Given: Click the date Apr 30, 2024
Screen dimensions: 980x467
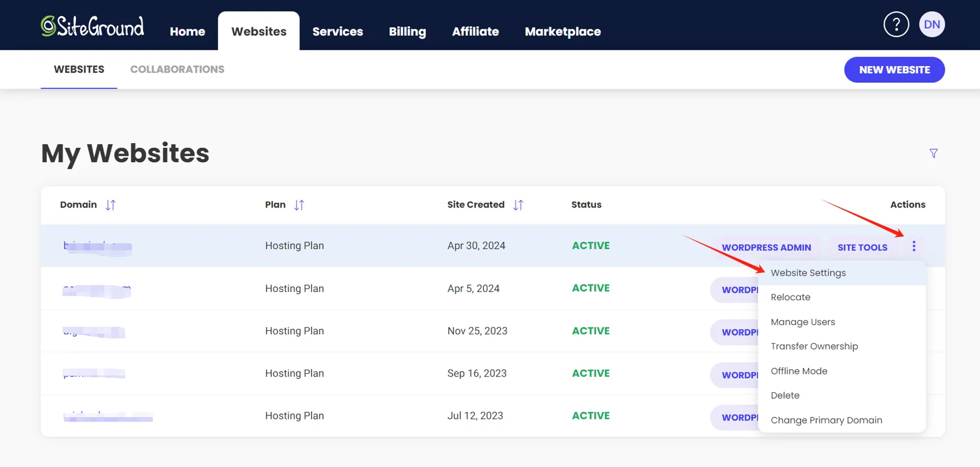Looking at the screenshot, I should [476, 246].
